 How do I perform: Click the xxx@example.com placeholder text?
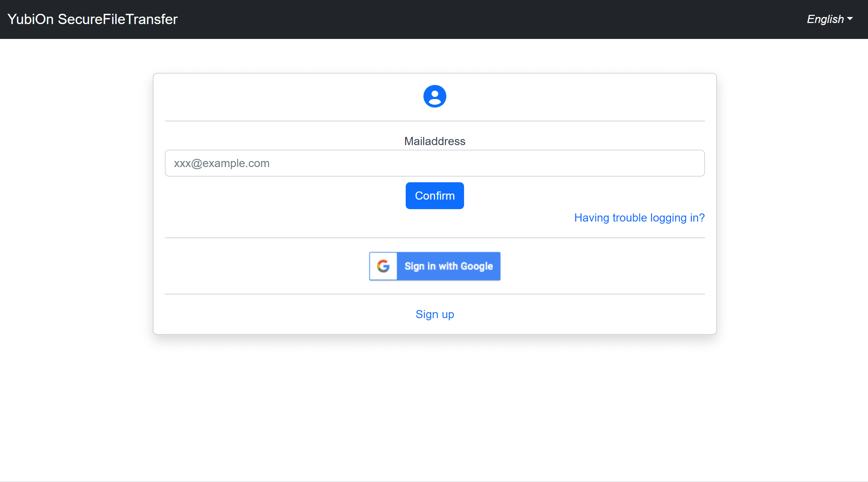click(x=222, y=163)
